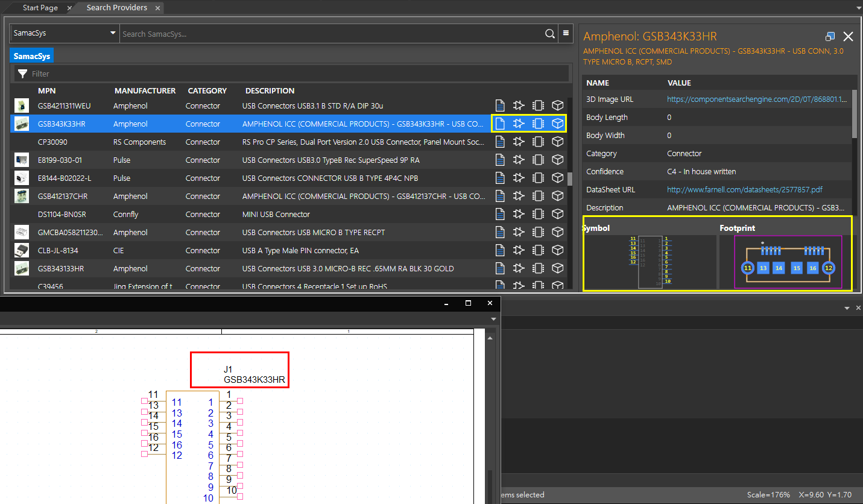Open the footprint icon on the CP30090 row
This screenshot has height=504, width=863.
click(x=538, y=142)
